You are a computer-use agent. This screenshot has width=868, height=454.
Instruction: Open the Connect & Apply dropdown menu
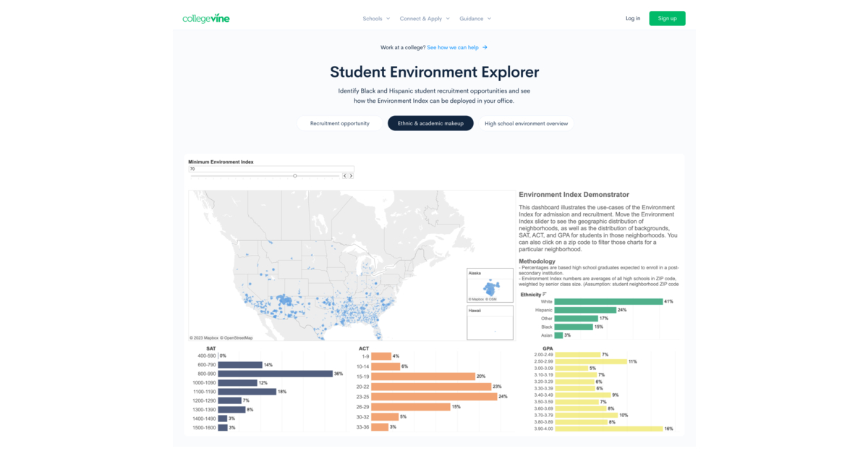(x=425, y=18)
